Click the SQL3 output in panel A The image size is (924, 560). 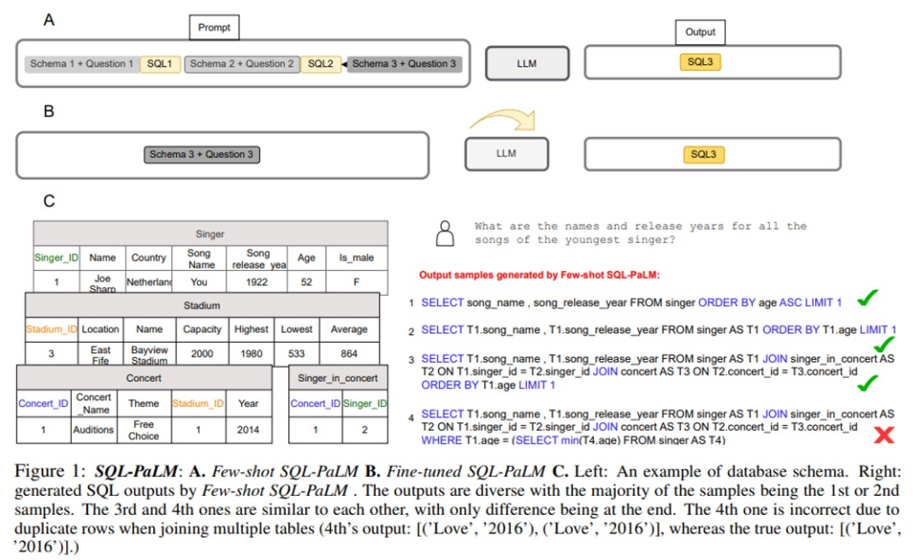click(700, 62)
